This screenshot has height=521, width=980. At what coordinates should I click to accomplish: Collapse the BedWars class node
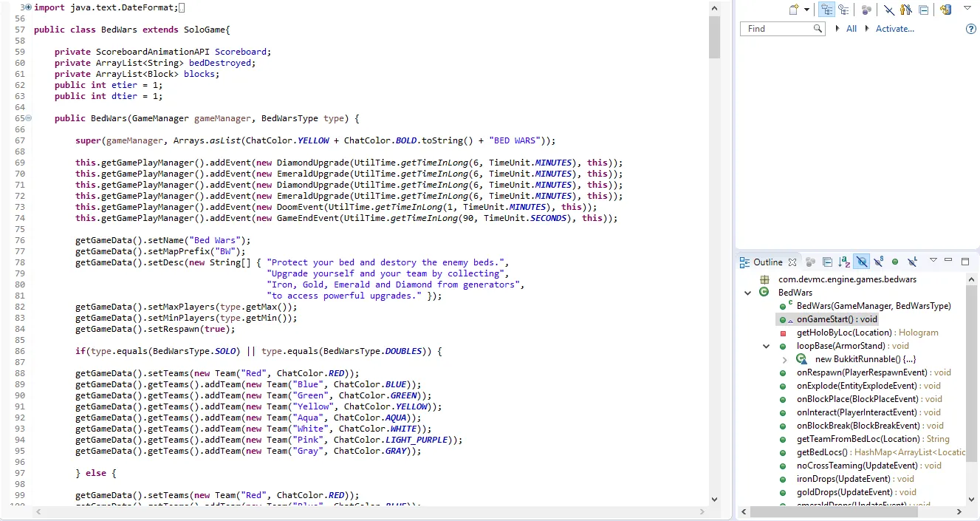pos(748,293)
